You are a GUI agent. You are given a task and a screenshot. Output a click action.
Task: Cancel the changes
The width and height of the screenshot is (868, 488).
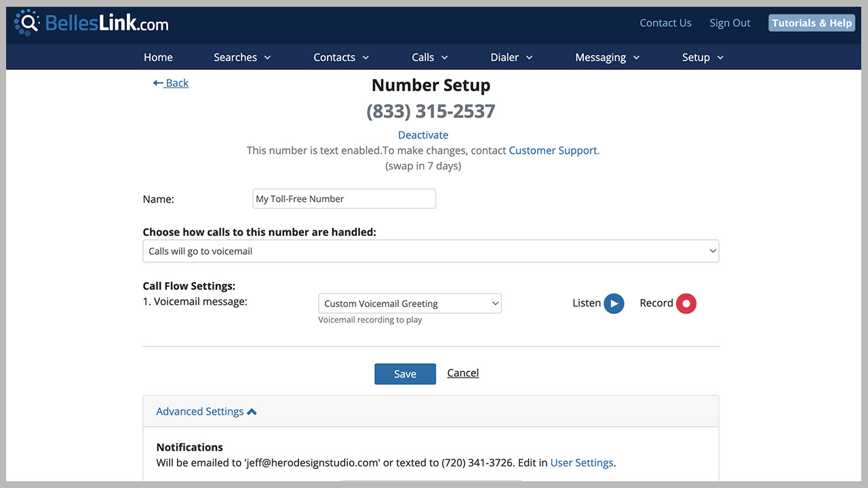coord(463,373)
